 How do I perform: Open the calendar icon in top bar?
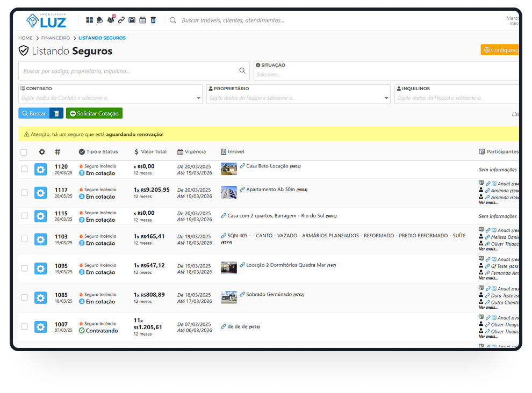pyautogui.click(x=142, y=20)
